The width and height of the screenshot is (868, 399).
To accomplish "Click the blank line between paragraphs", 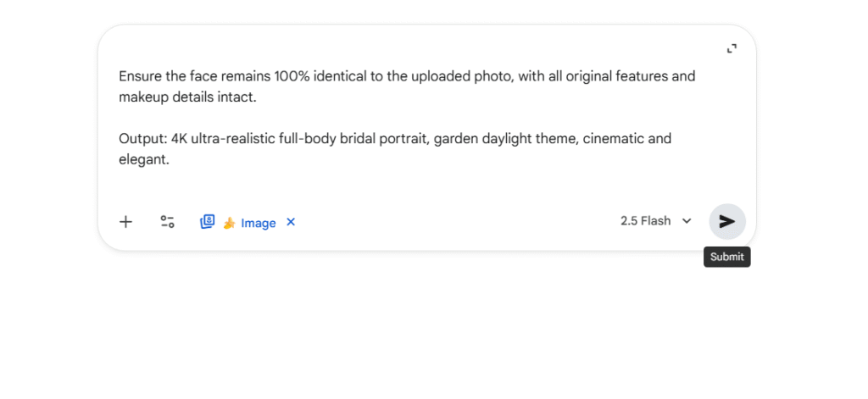I will click(339, 118).
